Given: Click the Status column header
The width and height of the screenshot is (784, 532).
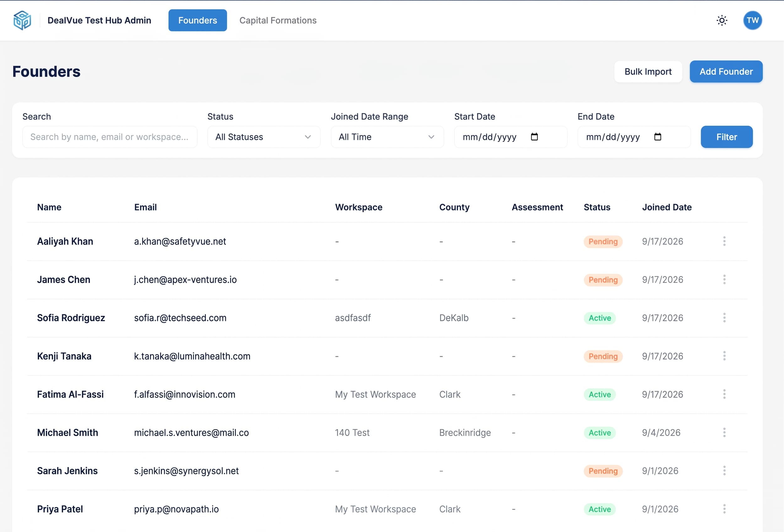Looking at the screenshot, I should click(597, 207).
